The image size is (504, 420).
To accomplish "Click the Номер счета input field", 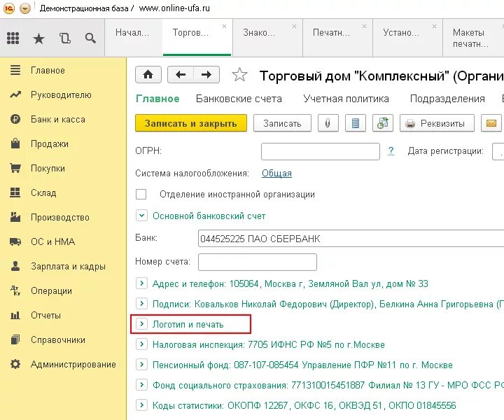I will click(x=258, y=262).
